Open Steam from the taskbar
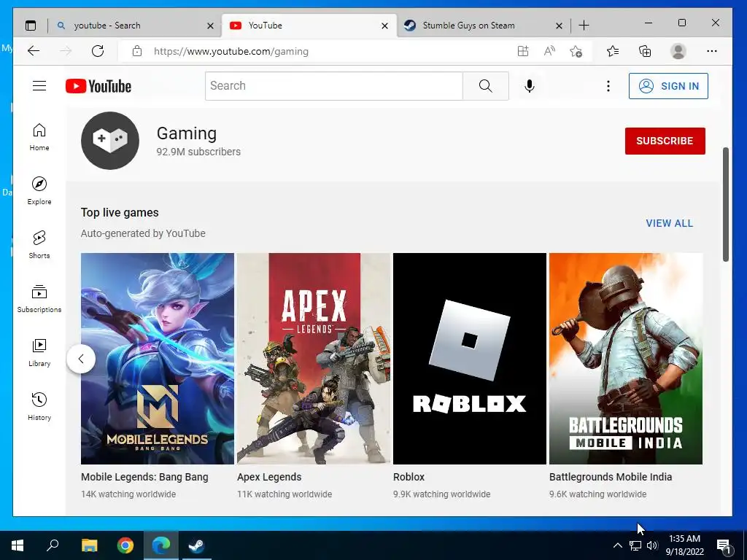Screen dimensions: 747x560 point(196,545)
